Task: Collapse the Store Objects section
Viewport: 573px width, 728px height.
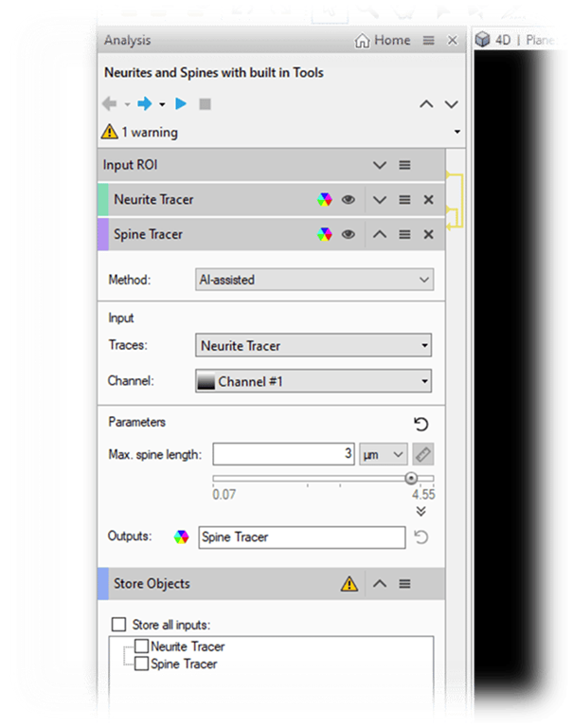Action: point(380,584)
